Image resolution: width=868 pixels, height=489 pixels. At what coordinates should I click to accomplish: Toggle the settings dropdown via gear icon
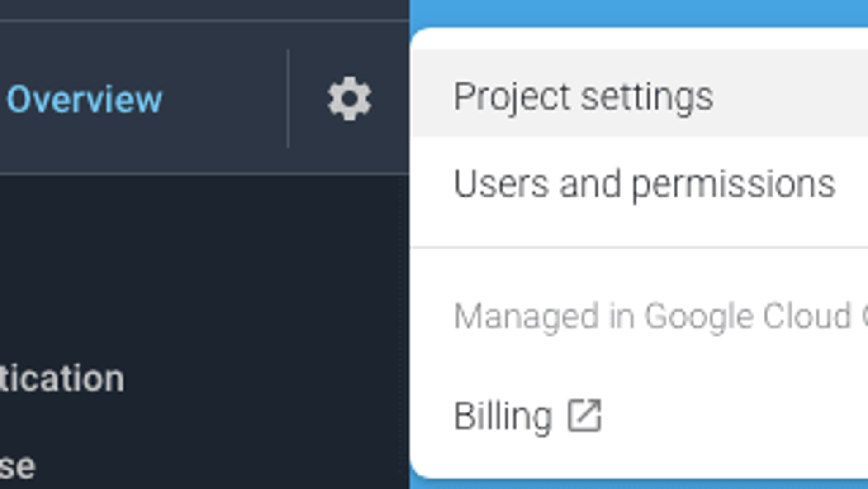click(349, 99)
